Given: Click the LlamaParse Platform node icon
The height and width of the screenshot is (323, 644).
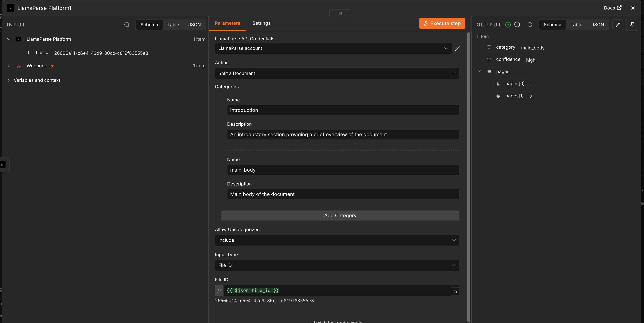Looking at the screenshot, I should coord(18,39).
